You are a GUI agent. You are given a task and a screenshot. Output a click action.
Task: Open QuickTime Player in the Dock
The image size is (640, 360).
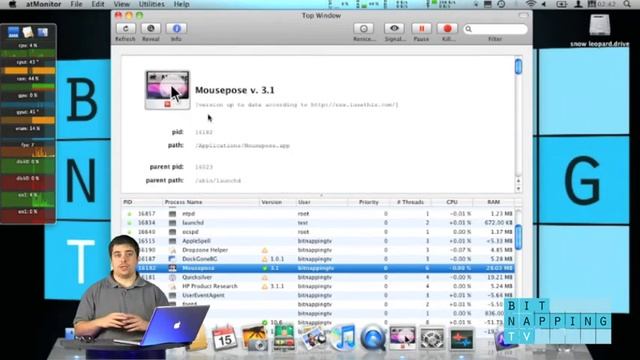(x=372, y=338)
